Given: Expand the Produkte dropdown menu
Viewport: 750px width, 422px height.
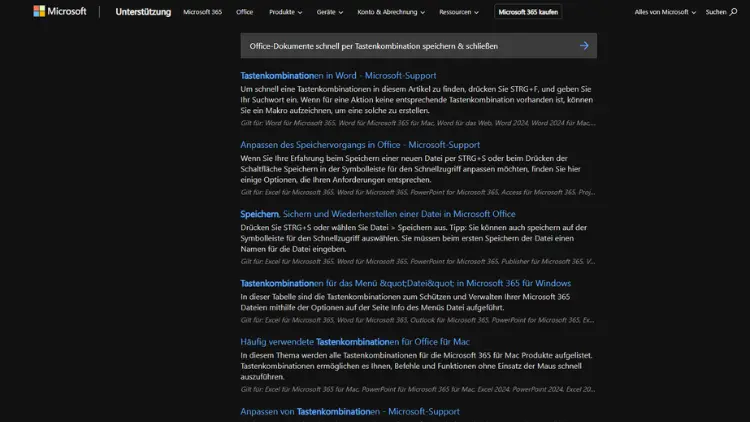Looking at the screenshot, I should 286,12.
